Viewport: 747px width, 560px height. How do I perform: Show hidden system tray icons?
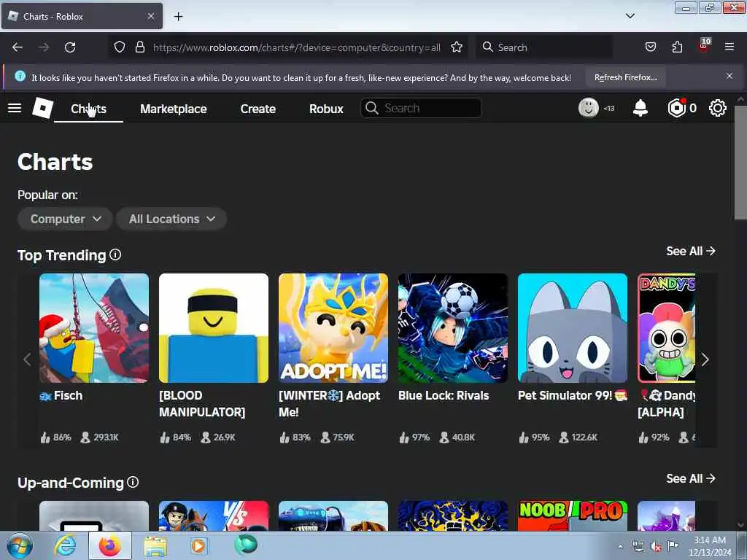[620, 547]
